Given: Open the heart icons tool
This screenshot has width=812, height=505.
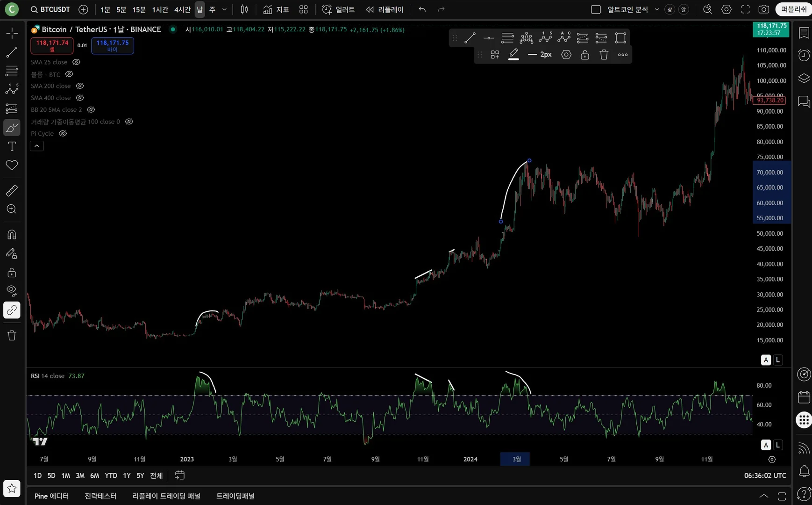Looking at the screenshot, I should [x=12, y=165].
